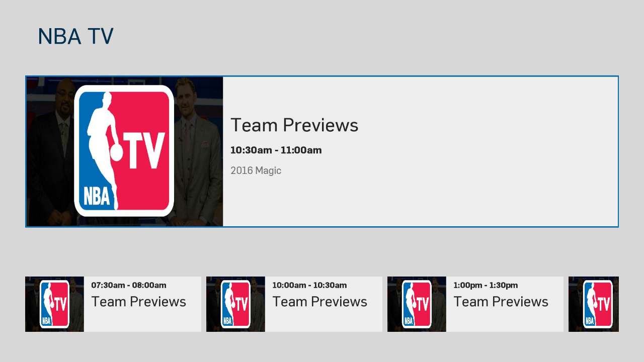Screen dimensions: 644x362
Task: Click the 07:30am - 08:00am time label
Action: click(128, 285)
